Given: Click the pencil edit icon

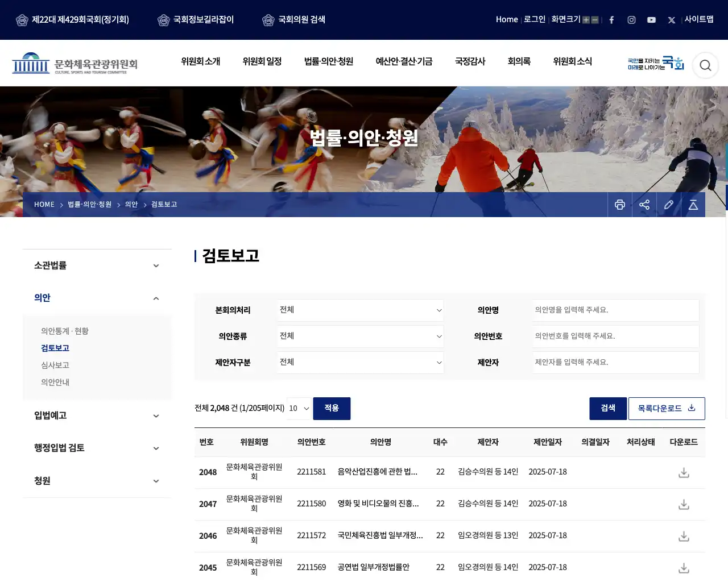Looking at the screenshot, I should coord(669,205).
